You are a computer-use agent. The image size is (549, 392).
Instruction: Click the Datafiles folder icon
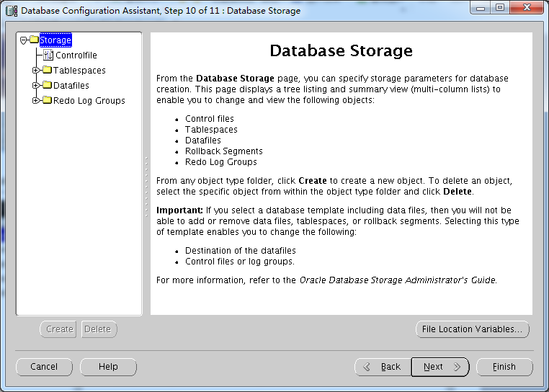48,85
